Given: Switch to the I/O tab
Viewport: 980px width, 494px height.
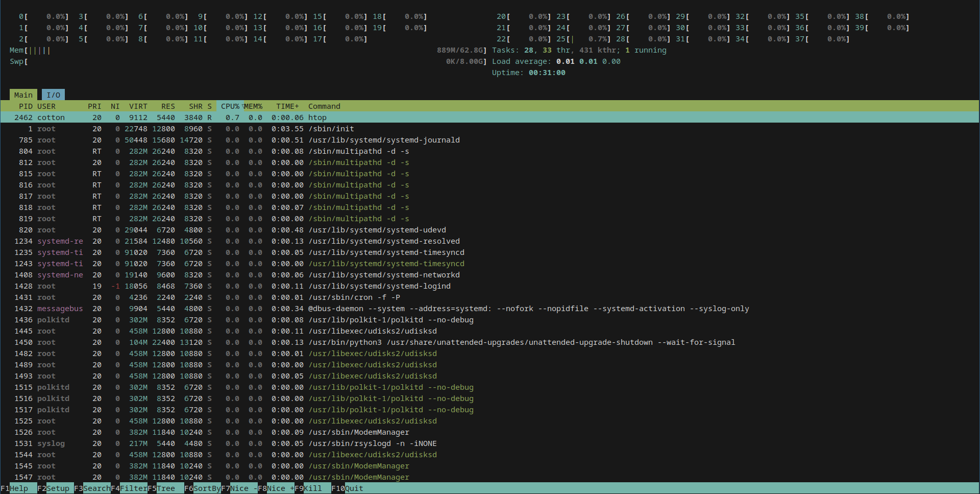Looking at the screenshot, I should click(53, 95).
